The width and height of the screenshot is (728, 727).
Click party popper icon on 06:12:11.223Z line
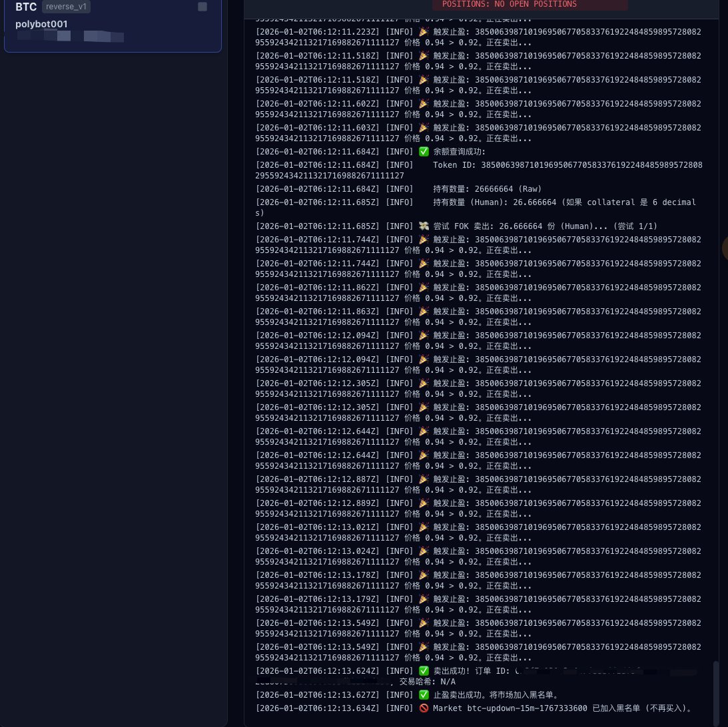point(424,31)
